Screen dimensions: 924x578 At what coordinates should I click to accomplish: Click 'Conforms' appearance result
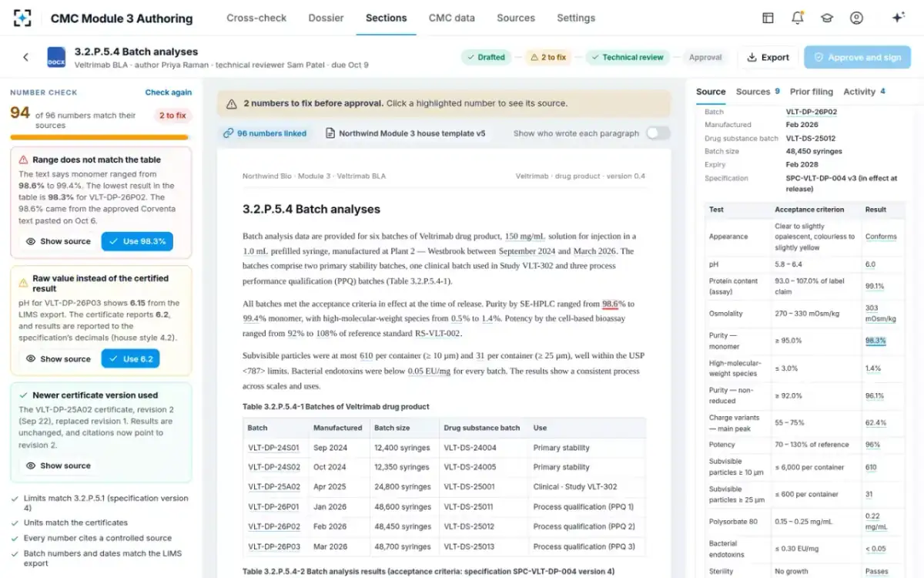pyautogui.click(x=881, y=237)
